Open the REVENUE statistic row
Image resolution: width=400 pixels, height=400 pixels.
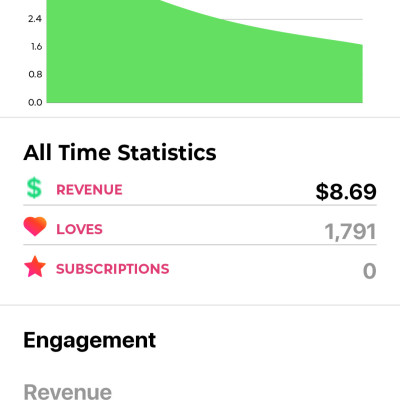pyautogui.click(x=200, y=190)
